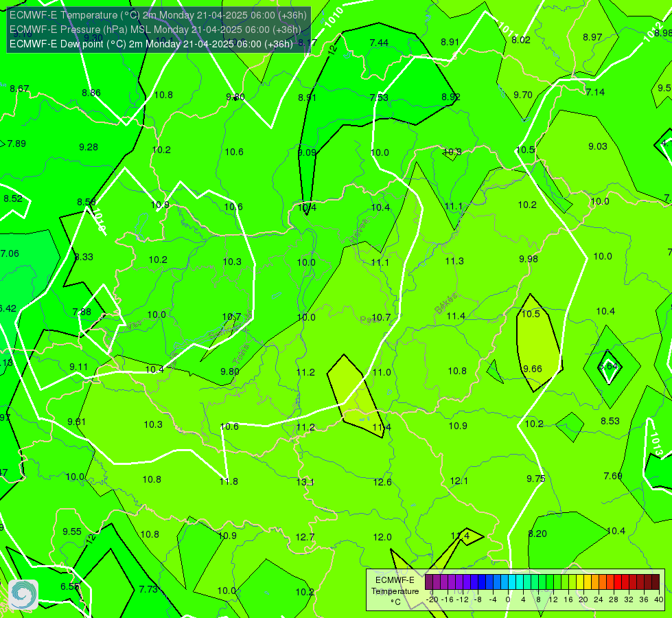Click the 9.09 temperature value
The height and width of the screenshot is (618, 672).
[x=307, y=152]
